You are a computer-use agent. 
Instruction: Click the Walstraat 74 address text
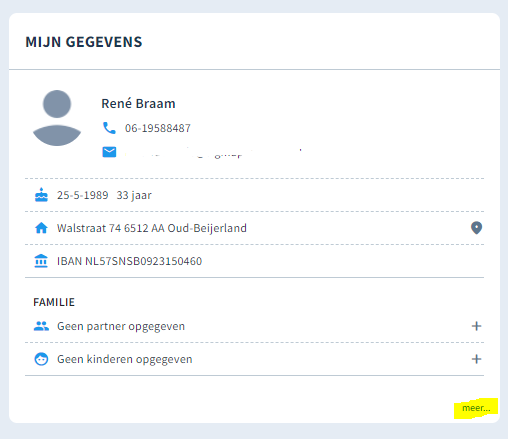(x=152, y=228)
